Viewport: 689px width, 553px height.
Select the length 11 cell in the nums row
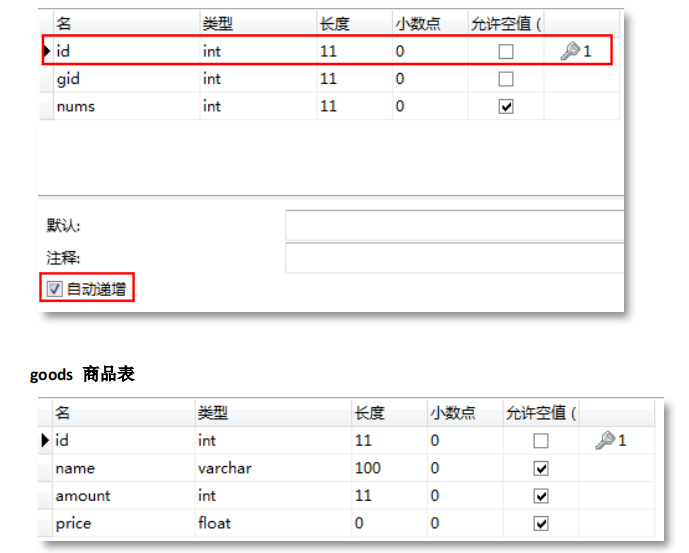pos(355,106)
